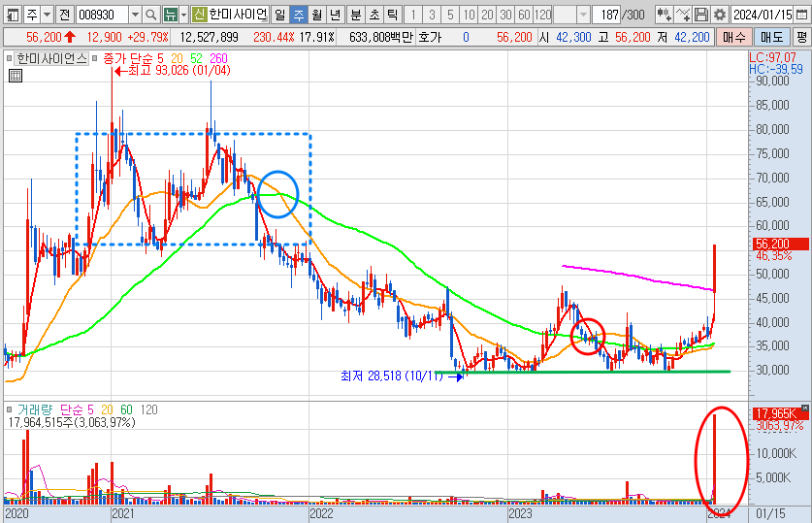
Task: Expand the 뉴 news dropdown arrow
Action: click(183, 15)
